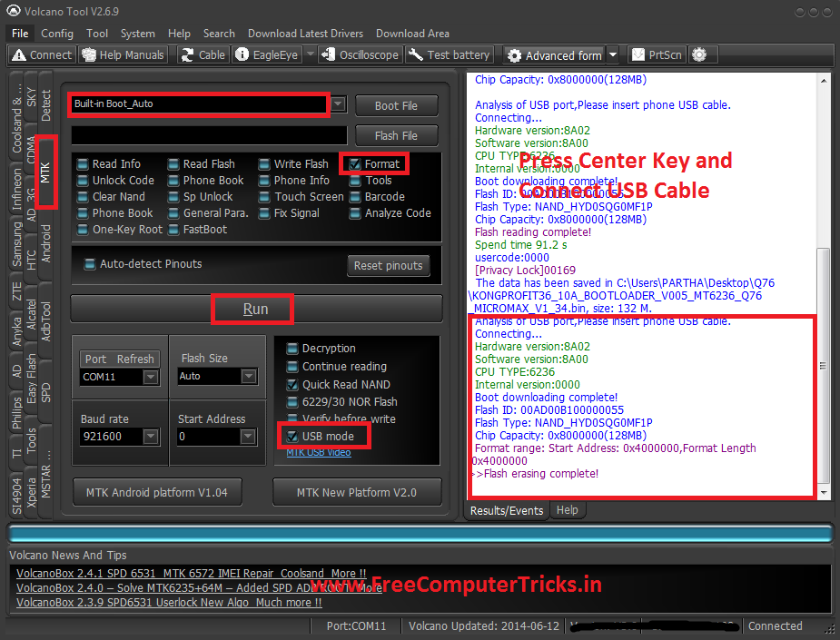Open VolcanoBox 2.3.9 SPD6531 Userlock link
Viewport: 840px width, 640px height.
tap(169, 603)
